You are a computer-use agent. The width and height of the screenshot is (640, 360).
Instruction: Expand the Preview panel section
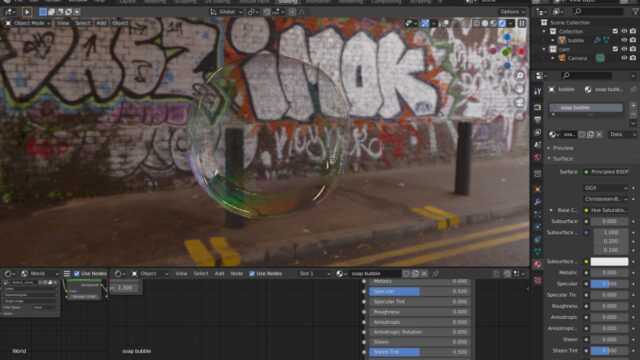click(x=563, y=148)
